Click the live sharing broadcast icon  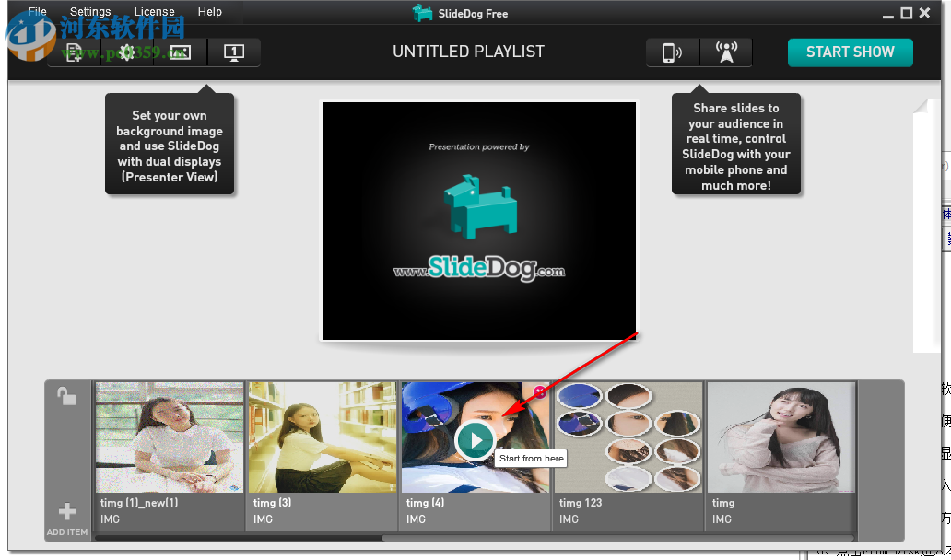click(x=726, y=52)
